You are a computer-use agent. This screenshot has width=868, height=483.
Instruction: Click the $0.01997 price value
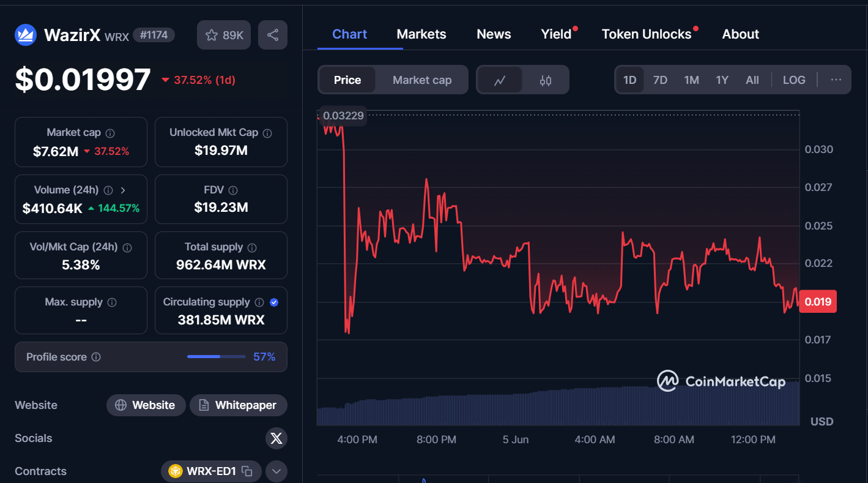(83, 80)
